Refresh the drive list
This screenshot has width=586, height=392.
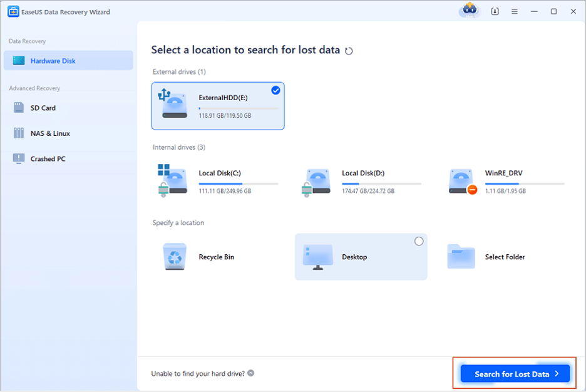349,51
